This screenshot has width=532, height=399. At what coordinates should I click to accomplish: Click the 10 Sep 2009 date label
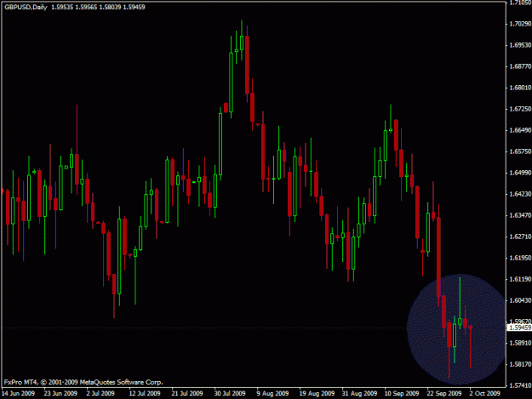(402, 393)
